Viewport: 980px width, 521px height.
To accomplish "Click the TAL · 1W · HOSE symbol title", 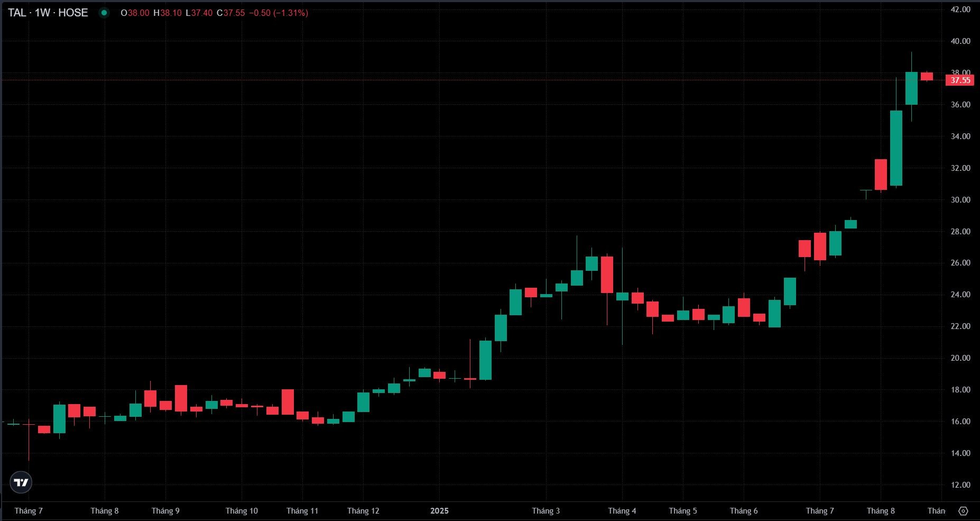I will click(48, 13).
